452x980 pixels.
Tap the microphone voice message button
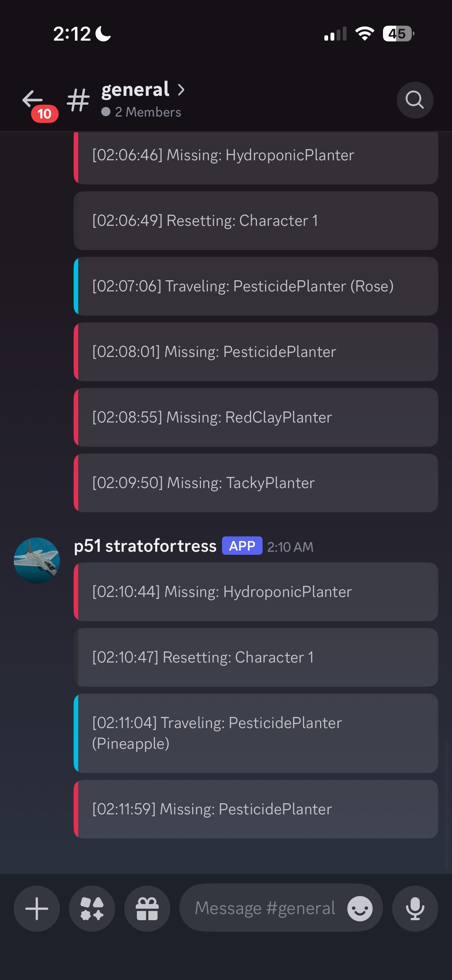pos(415,908)
